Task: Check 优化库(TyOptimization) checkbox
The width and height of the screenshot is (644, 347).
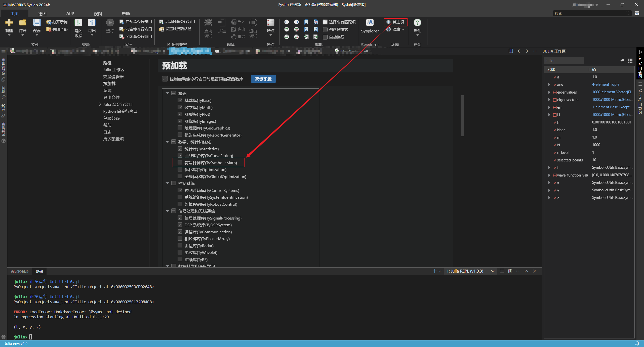Action: [180, 169]
